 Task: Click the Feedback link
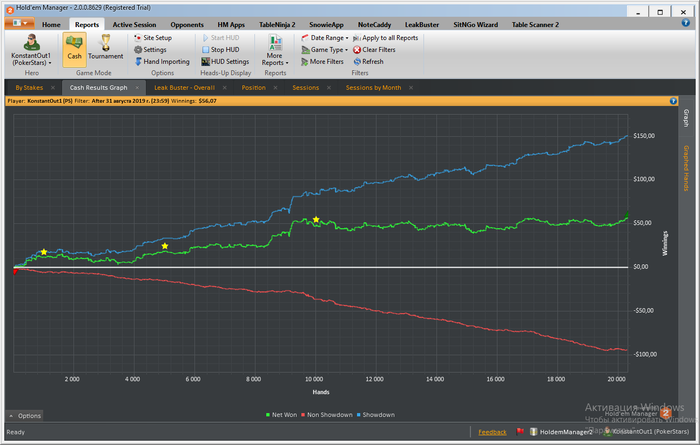tap(492, 432)
